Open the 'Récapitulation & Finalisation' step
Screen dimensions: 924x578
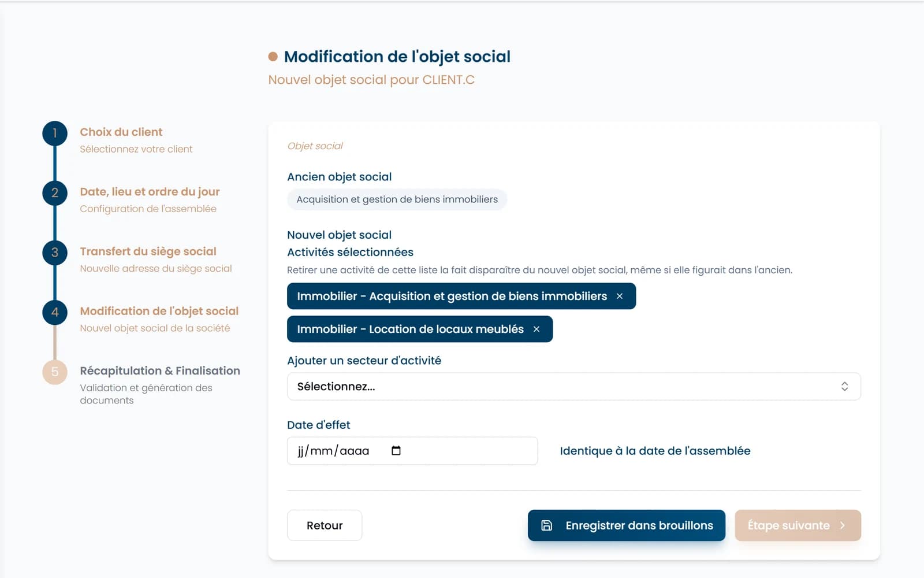(160, 370)
